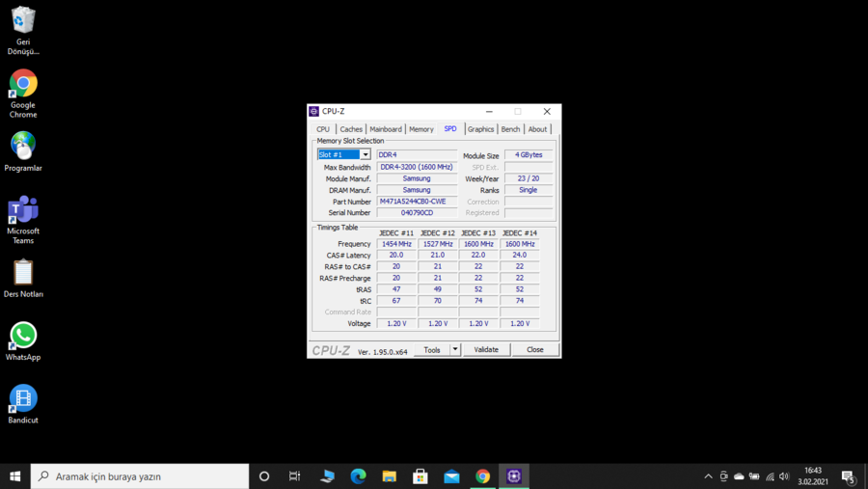Switch to the Caches tab
Viewport: 868px width, 489px height.
351,129
